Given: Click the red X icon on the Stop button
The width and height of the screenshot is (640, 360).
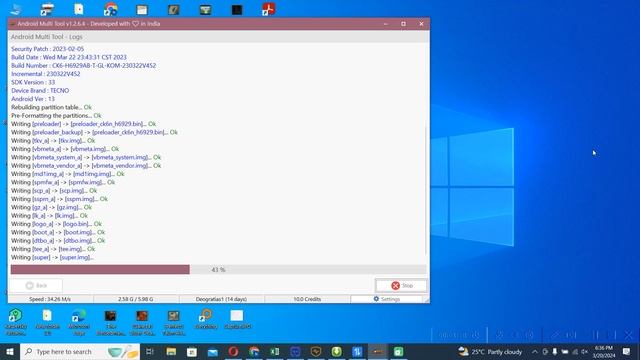Looking at the screenshot, I should click(x=395, y=286).
